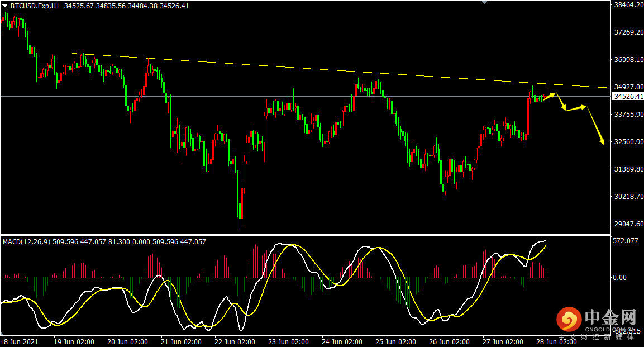Click the 572.077 MACD scale label
Screen dimensions: 644x347
625,241
